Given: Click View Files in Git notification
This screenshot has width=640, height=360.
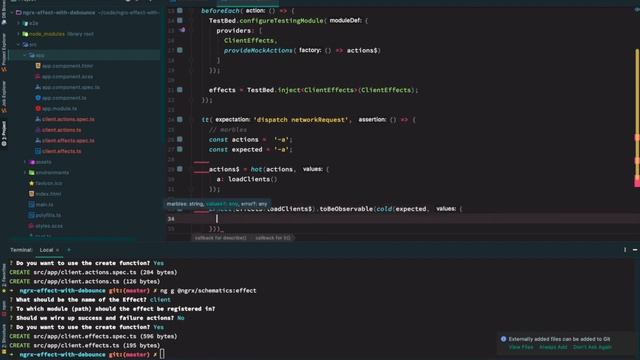Looking at the screenshot, I should [521, 347].
